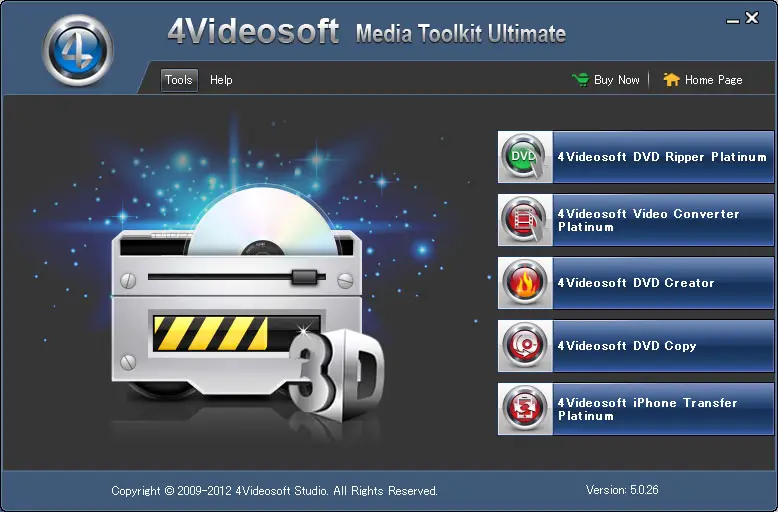Viewport: 778px width, 512px height.
Task: Click the red disc DVD Copy icon
Action: click(x=525, y=346)
